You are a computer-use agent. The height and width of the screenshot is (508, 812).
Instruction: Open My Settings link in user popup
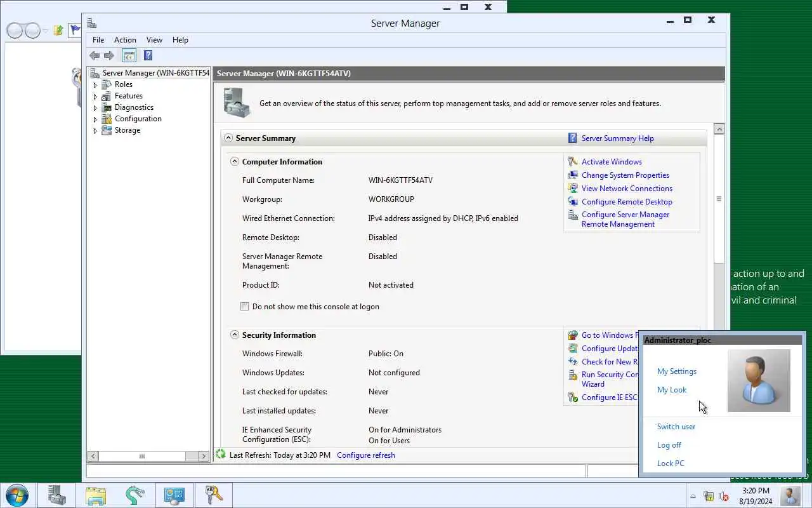coord(677,371)
